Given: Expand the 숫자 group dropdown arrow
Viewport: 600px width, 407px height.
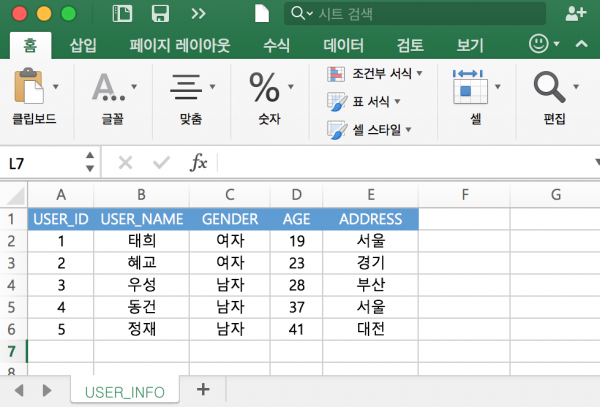Looking at the screenshot, I should [x=291, y=86].
